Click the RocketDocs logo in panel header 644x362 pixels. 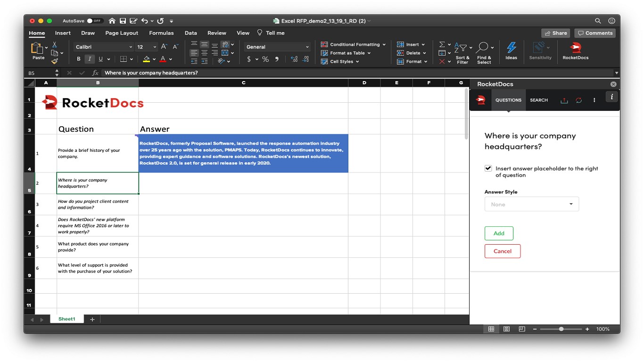(480, 99)
